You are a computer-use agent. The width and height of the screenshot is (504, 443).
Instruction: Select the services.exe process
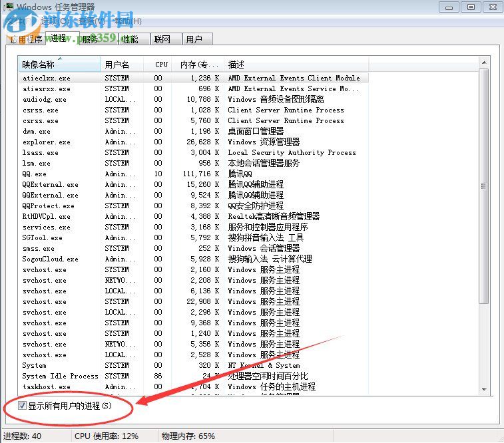pos(194,227)
